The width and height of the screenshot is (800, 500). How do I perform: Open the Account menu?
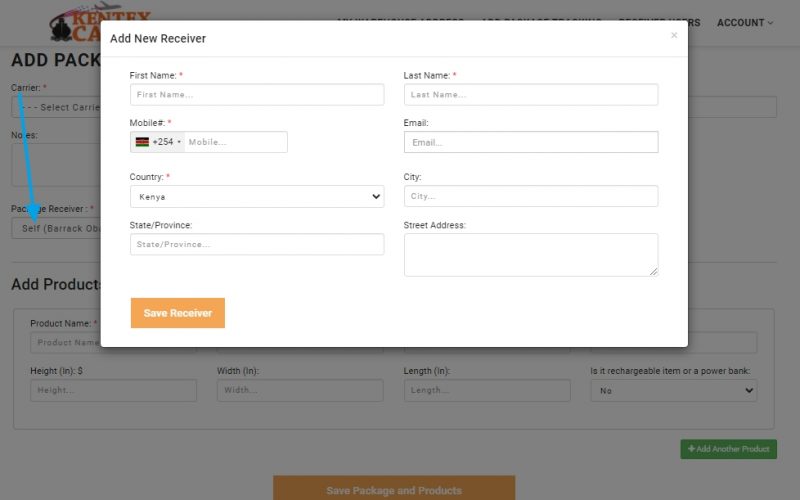744,22
